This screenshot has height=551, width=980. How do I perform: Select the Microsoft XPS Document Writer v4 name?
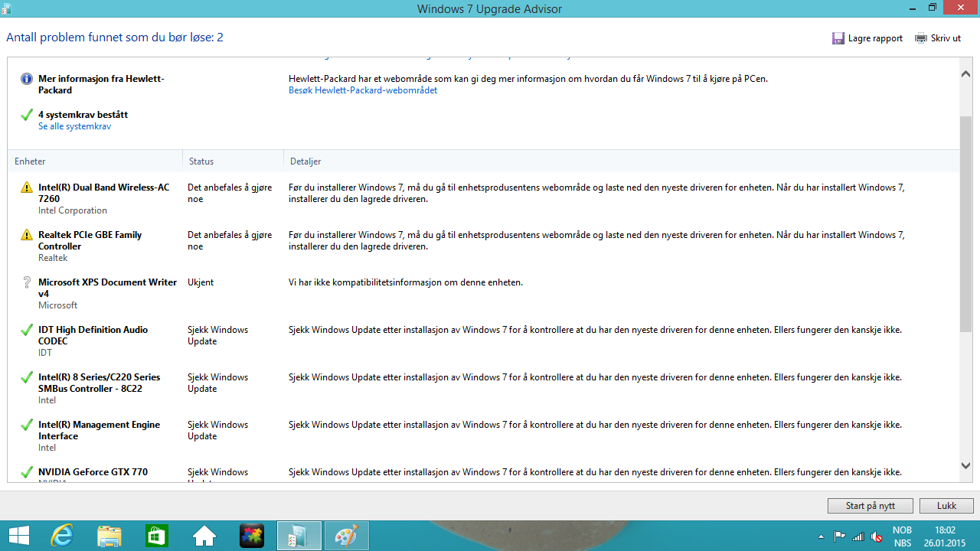(107, 288)
